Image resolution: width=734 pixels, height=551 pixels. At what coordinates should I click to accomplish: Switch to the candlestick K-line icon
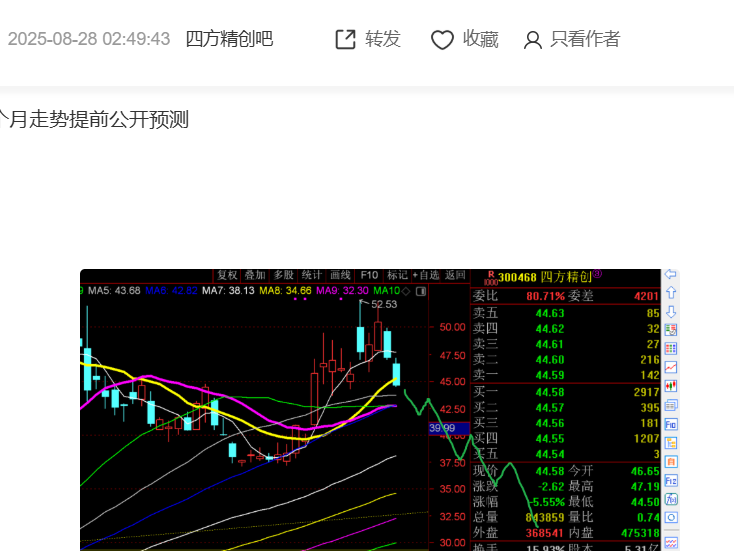[671, 386]
